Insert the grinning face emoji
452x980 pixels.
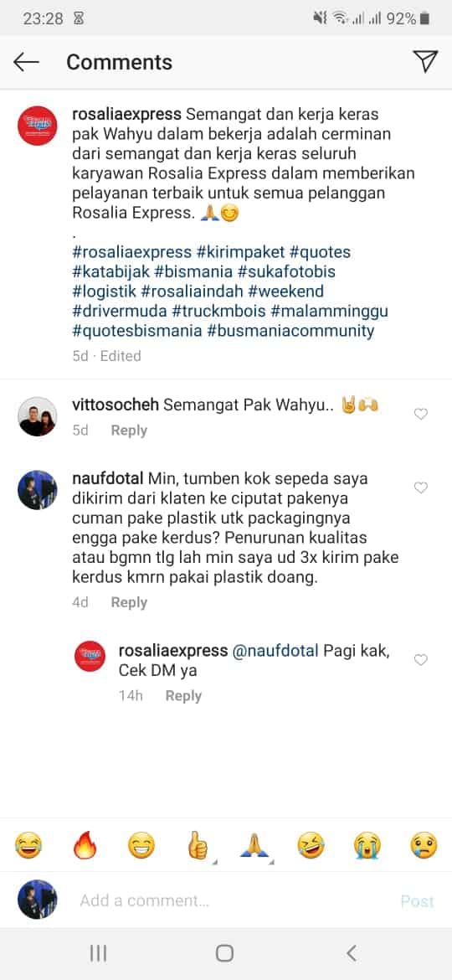[x=141, y=847]
